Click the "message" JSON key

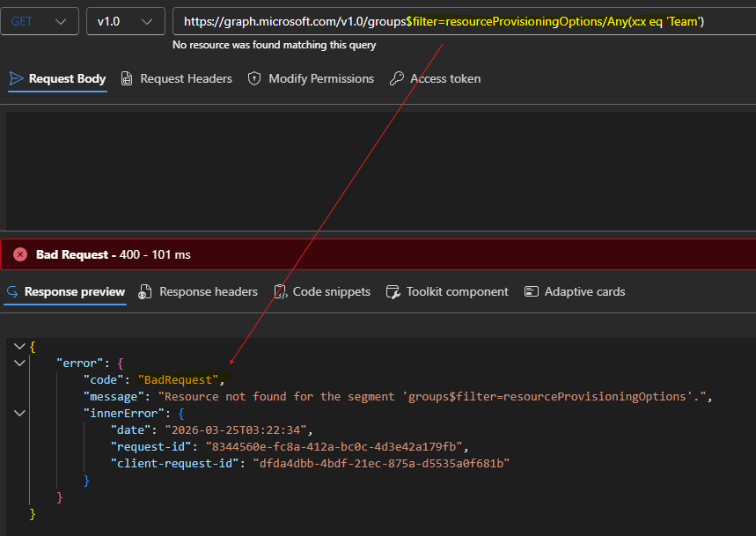point(114,397)
